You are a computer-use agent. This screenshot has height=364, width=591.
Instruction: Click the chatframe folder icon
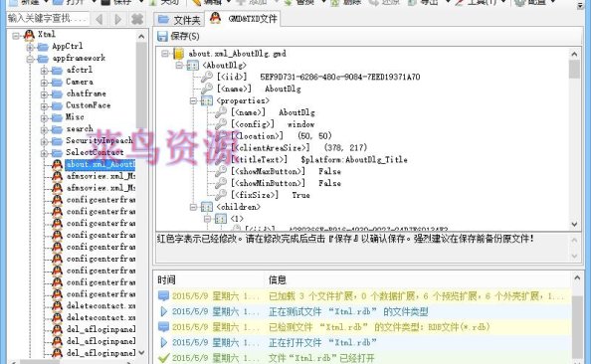coord(57,93)
